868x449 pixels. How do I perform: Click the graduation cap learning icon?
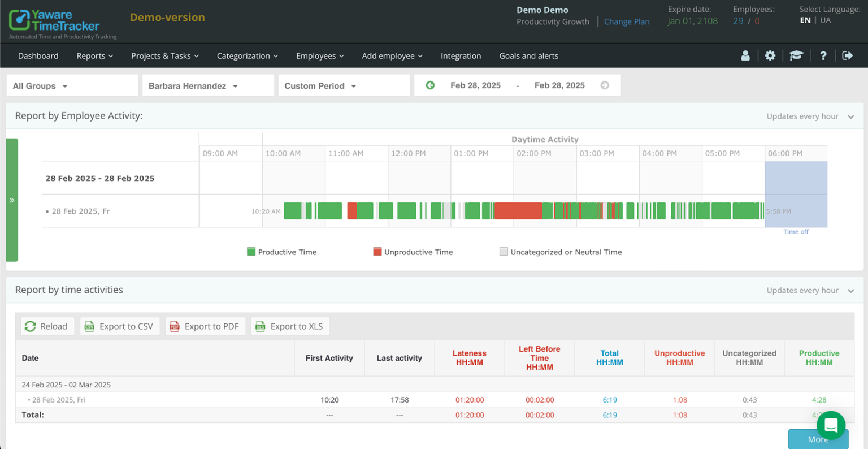tap(796, 55)
